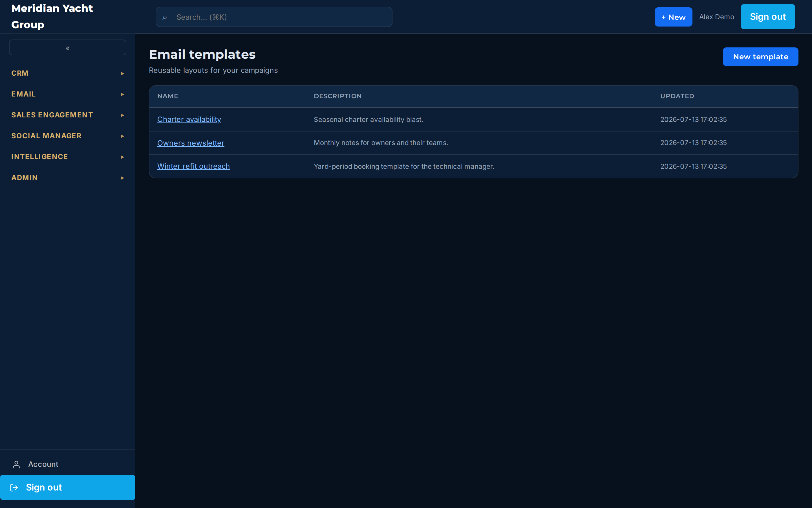Click the Meridian Yacht Group logo text
This screenshot has height=508, width=812.
pyautogui.click(x=52, y=16)
